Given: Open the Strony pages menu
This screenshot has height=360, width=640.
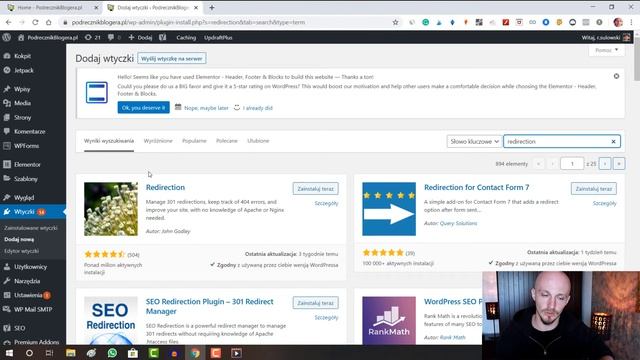Looking at the screenshot, I should (x=22, y=118).
